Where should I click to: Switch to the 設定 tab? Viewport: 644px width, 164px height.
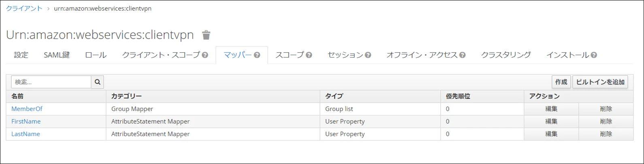click(21, 55)
